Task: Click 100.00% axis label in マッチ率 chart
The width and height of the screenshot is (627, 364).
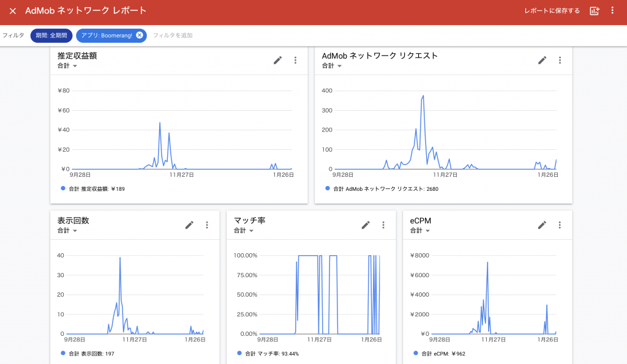Action: pyautogui.click(x=246, y=255)
